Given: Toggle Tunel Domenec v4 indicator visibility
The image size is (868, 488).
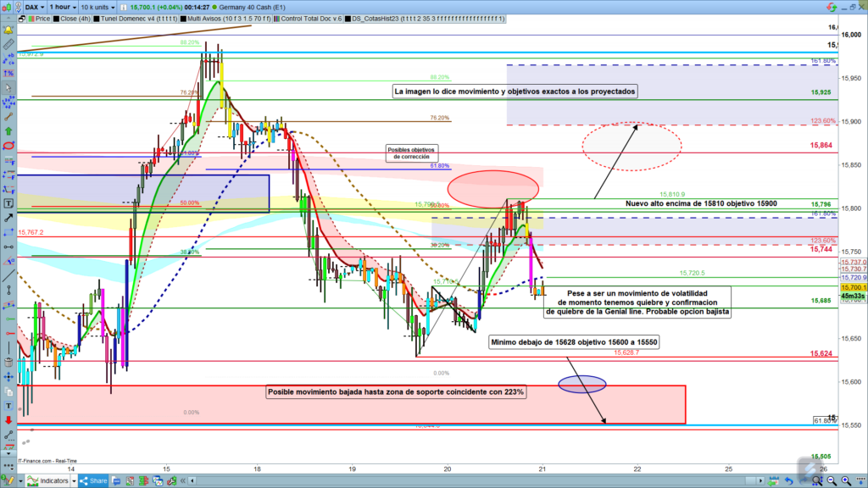Looking at the screenshot, I should pyautogui.click(x=129, y=18).
